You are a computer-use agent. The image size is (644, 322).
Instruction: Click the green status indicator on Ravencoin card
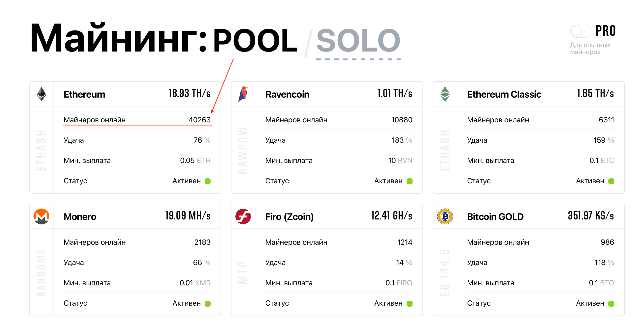coord(410,181)
